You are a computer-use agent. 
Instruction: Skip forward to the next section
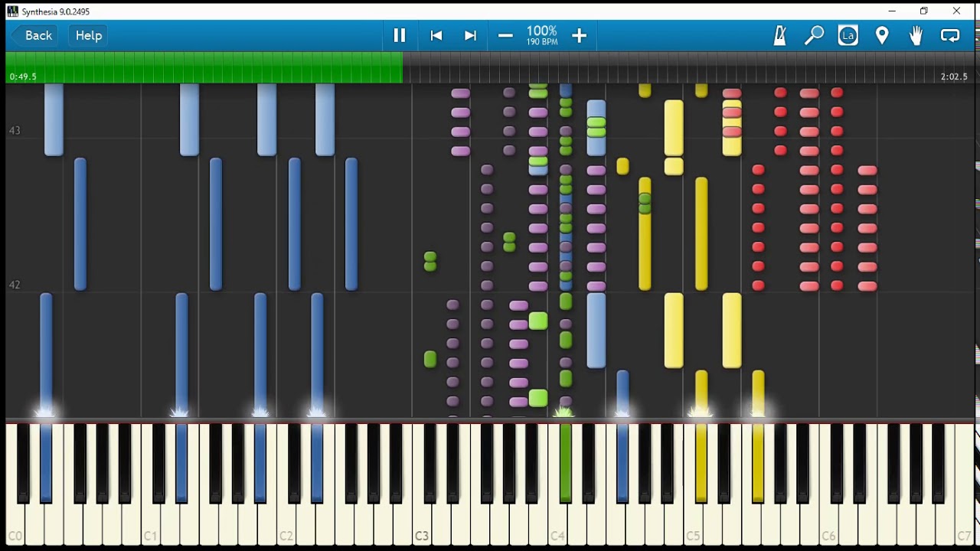click(471, 35)
